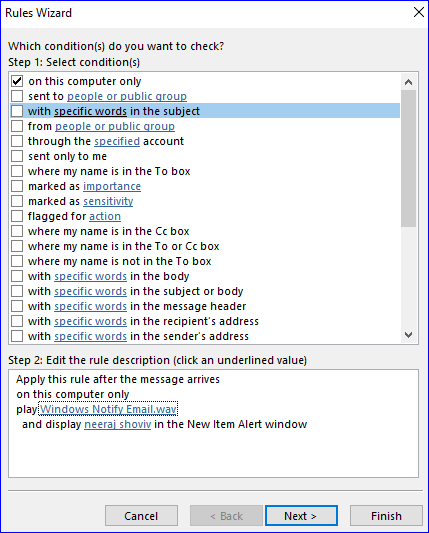Image resolution: width=429 pixels, height=533 pixels.
Task: Edit 'neeraj shoviv' alert text link
Action: [118, 424]
